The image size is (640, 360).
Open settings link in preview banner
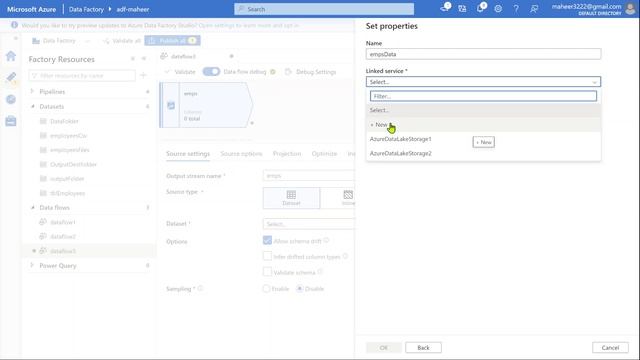(x=249, y=25)
